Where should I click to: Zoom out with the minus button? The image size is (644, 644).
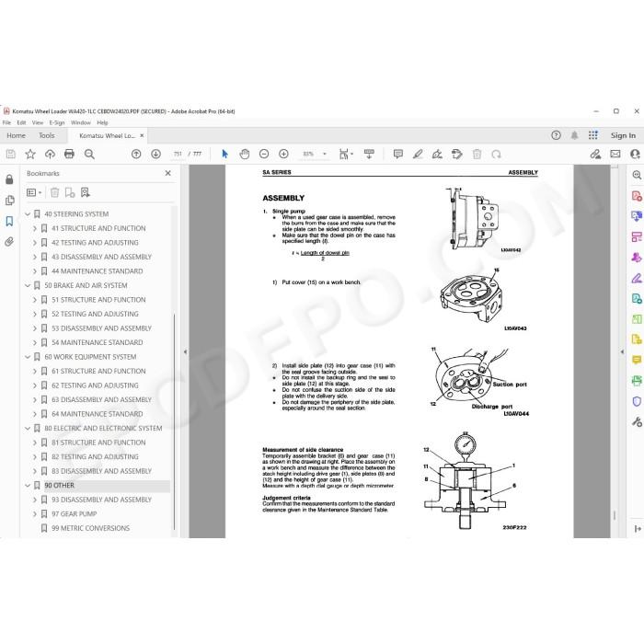click(x=264, y=154)
